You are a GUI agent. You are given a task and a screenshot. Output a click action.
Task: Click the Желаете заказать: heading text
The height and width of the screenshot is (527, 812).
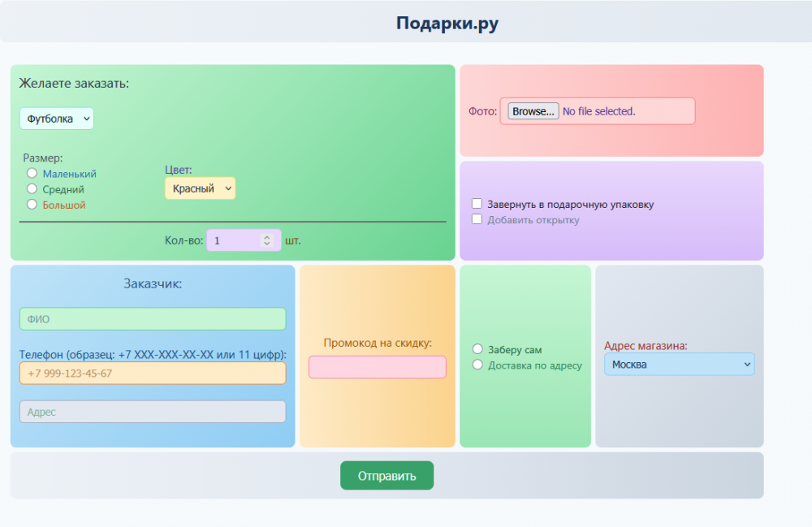tap(74, 84)
